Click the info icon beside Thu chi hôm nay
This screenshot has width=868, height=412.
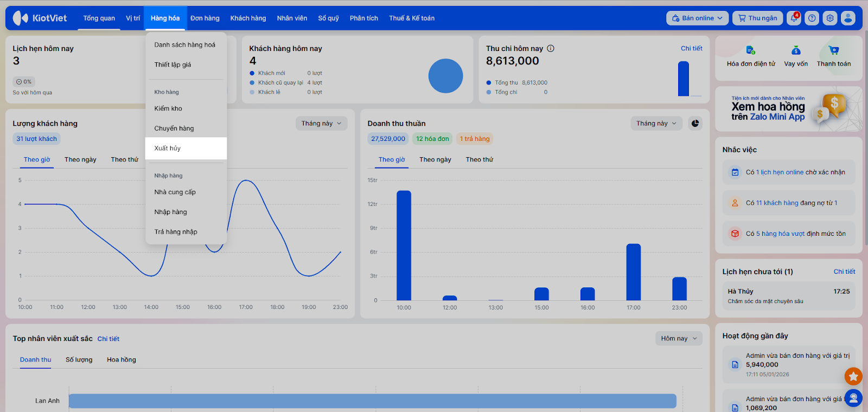(551, 48)
